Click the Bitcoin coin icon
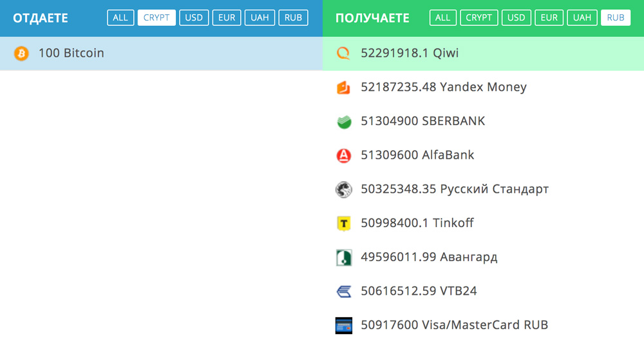 click(21, 54)
